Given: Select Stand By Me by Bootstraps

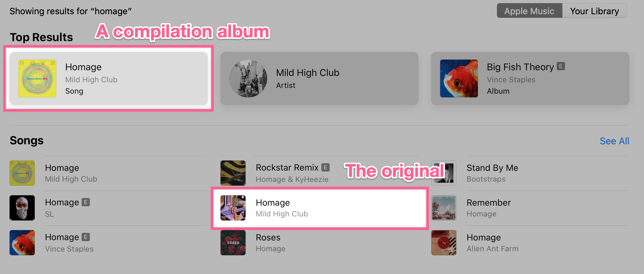Looking at the screenshot, I should click(x=530, y=173).
